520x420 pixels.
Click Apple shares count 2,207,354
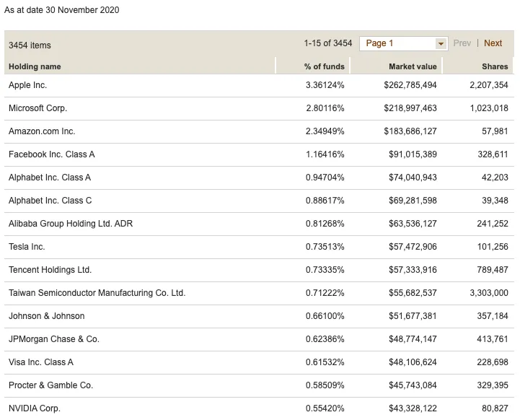(x=489, y=85)
